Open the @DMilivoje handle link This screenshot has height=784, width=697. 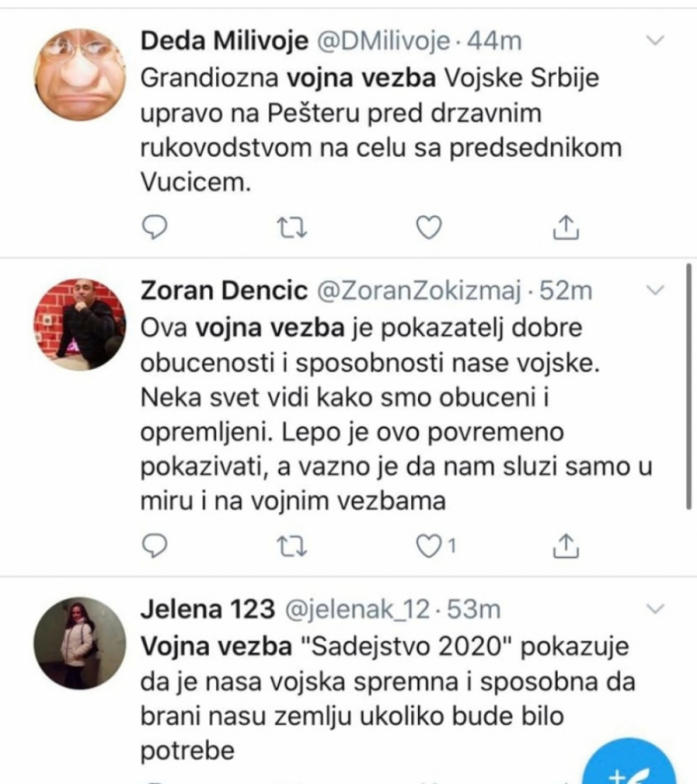click(x=382, y=42)
